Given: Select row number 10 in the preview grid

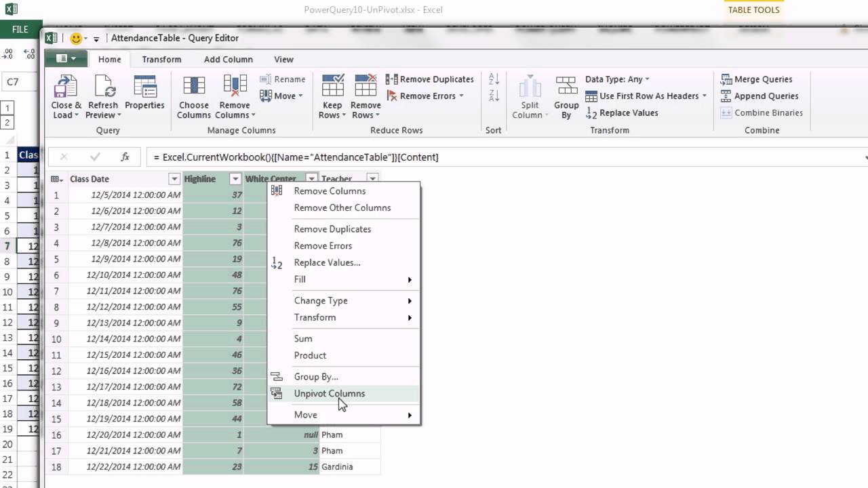Looking at the screenshot, I should 56,339.
